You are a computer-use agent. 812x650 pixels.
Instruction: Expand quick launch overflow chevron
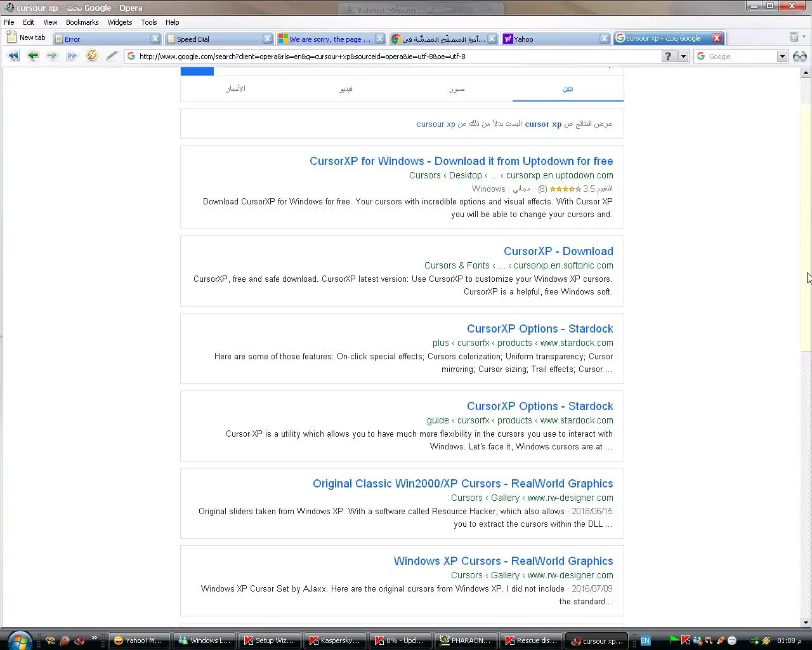click(94, 637)
